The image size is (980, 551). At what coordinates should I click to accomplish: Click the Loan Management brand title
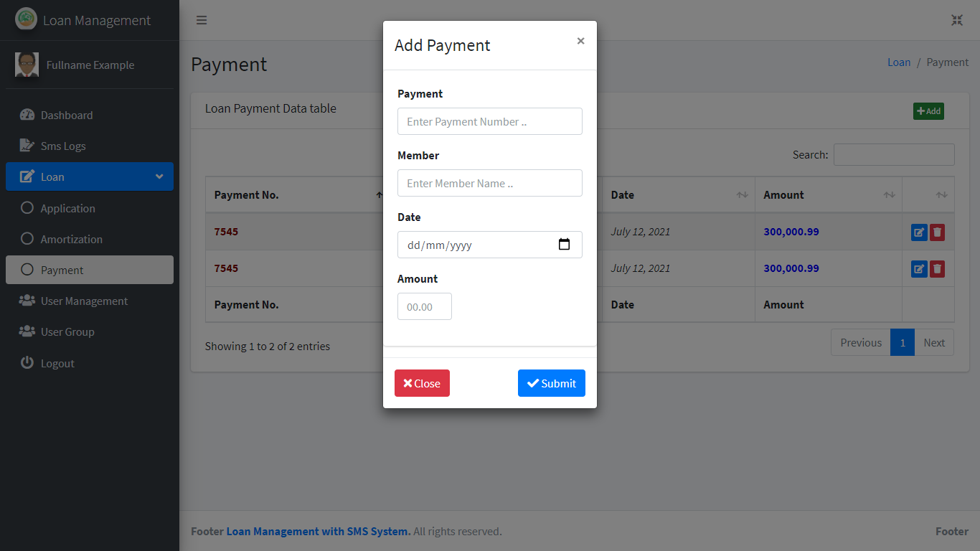click(97, 20)
